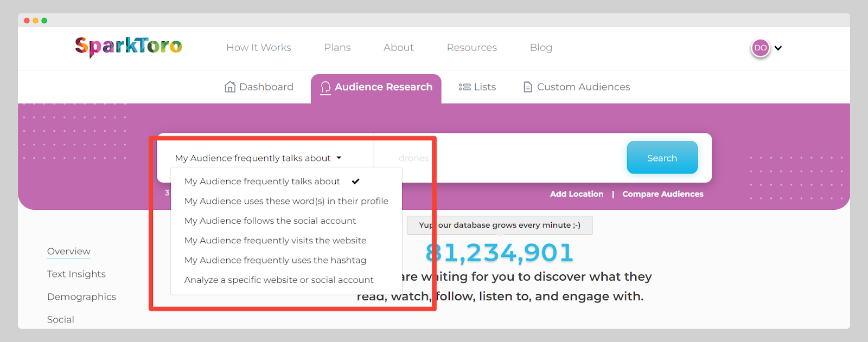Open Social in sidebar
This screenshot has height=342, width=868.
(x=61, y=320)
